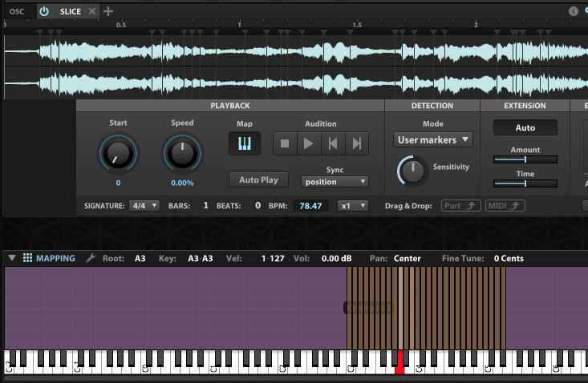
Task: Collapse the Mapping panel triangle
Action: tap(12, 258)
